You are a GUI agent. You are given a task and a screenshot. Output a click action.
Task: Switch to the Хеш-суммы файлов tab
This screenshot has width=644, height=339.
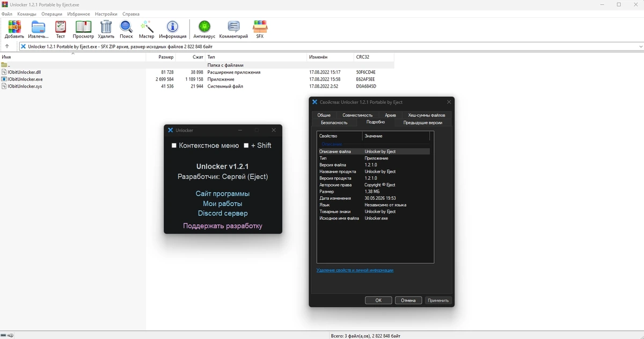(x=427, y=115)
